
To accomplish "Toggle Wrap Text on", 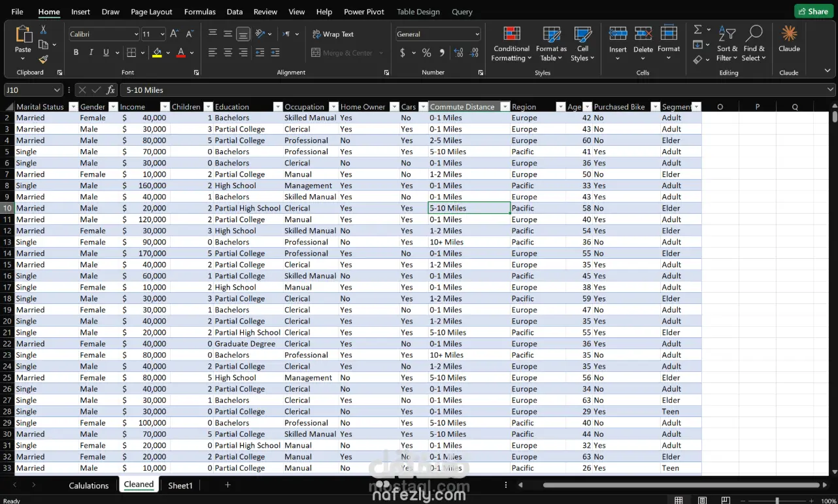I will coord(333,34).
